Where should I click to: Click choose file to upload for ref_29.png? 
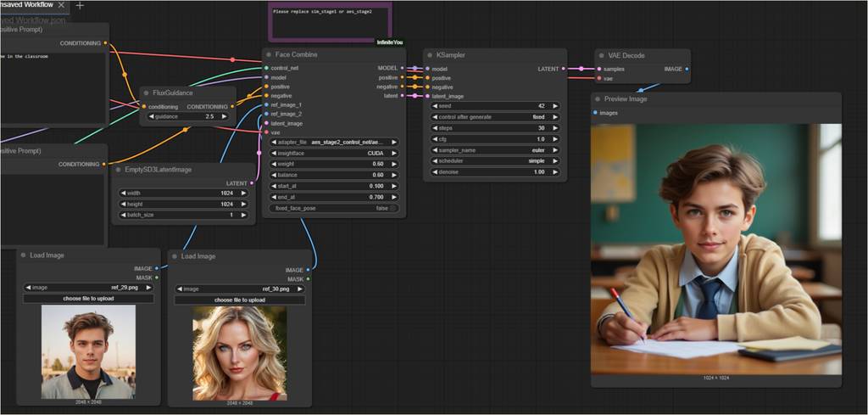88,300
